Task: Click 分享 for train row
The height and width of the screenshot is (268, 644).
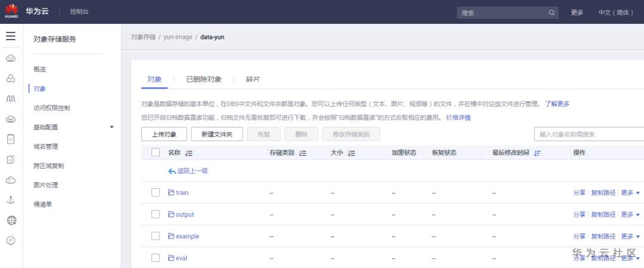Action: pos(580,192)
